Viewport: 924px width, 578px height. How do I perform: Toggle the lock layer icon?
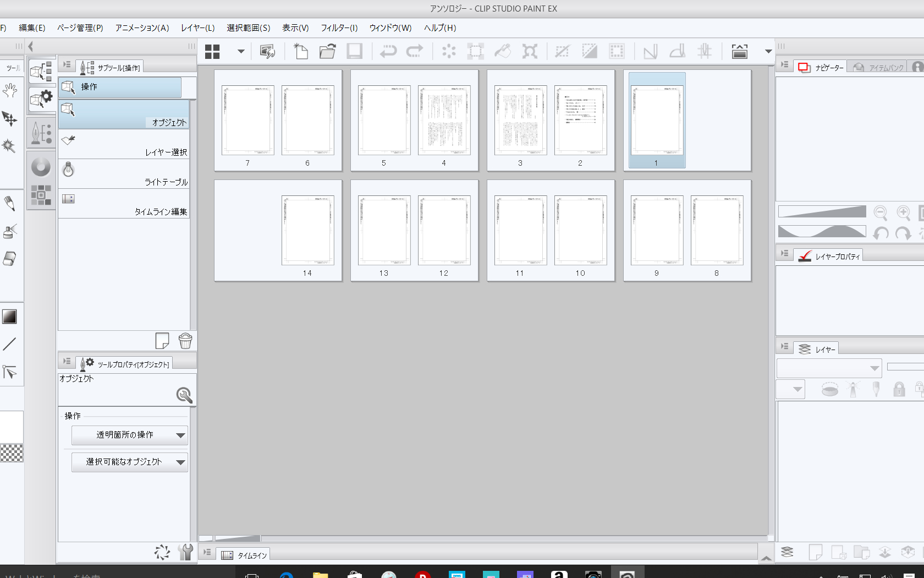coord(899,390)
